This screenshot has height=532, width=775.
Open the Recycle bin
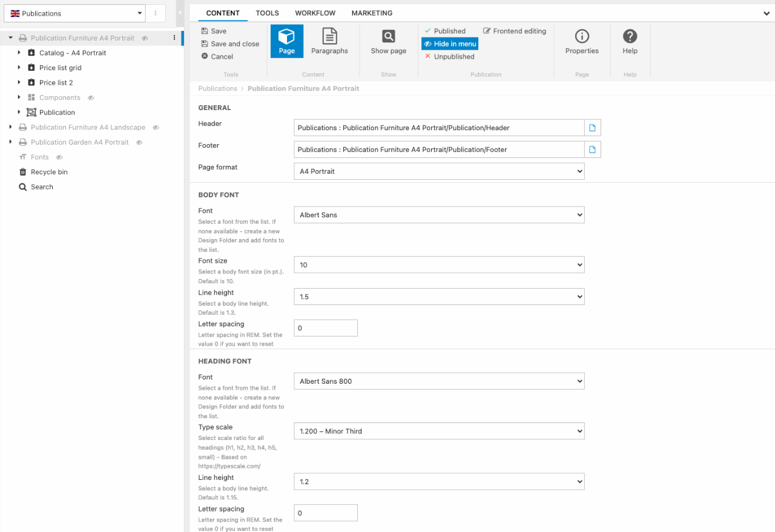(49, 172)
